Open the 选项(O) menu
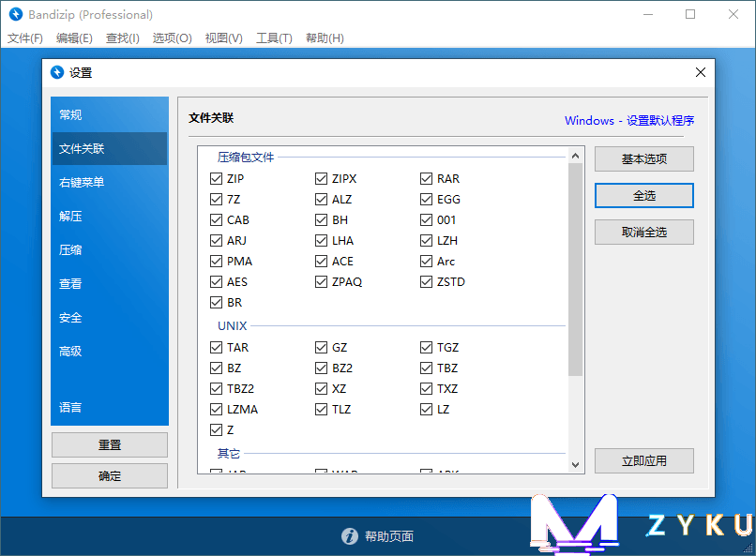Screen dimensions: 756x556 (173, 38)
